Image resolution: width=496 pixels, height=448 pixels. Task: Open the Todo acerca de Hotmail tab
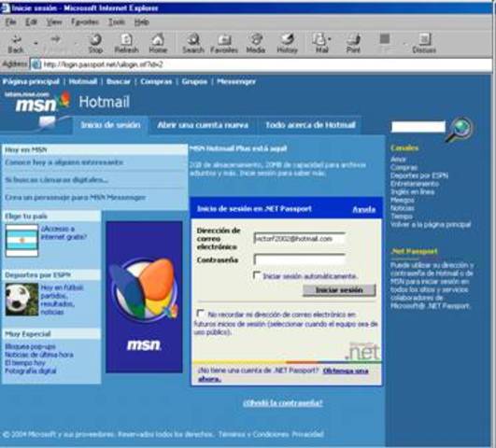[310, 125]
